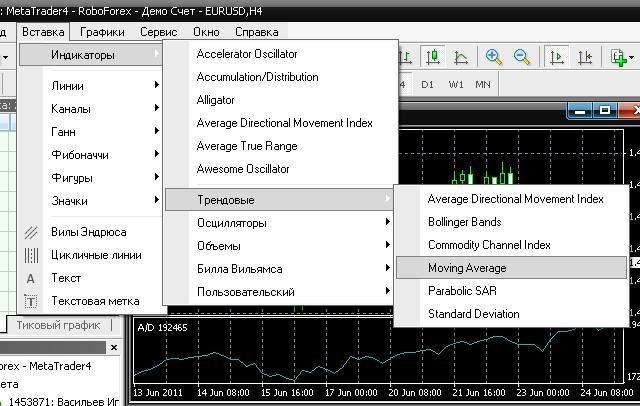640x406 pixels.
Task: Switch to line chart icon
Action: point(460,57)
